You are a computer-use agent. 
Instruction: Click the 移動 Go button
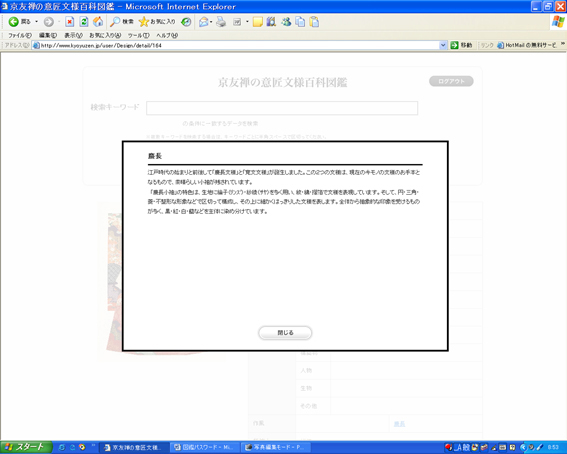pos(461,45)
